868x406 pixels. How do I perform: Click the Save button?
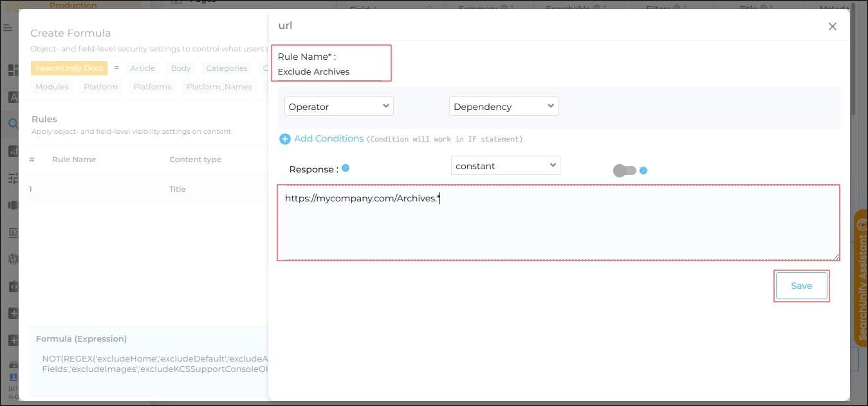(801, 286)
